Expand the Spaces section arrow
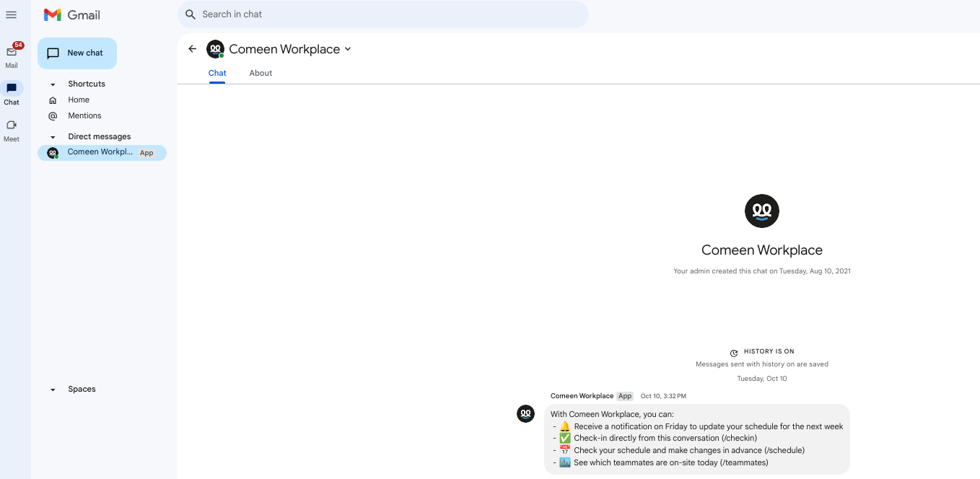This screenshot has width=980, height=479. [53, 390]
